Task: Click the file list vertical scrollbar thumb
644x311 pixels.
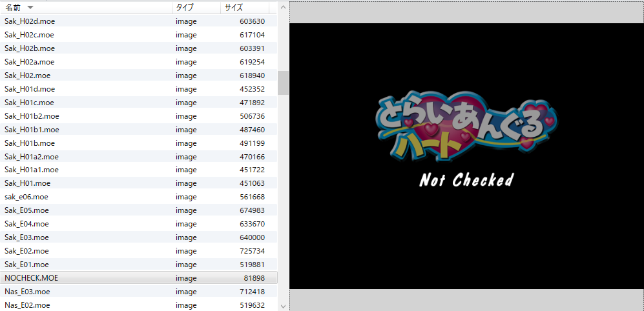Action: (x=283, y=83)
